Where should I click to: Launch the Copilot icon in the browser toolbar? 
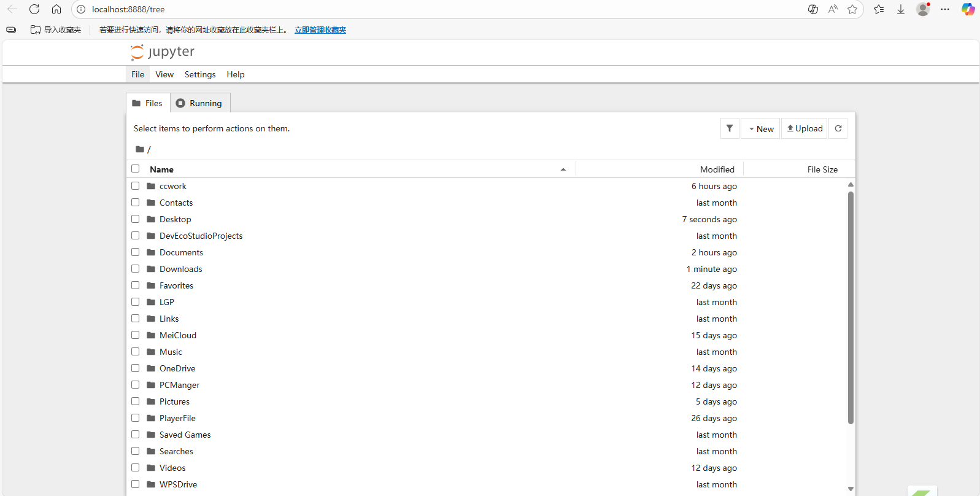click(968, 9)
